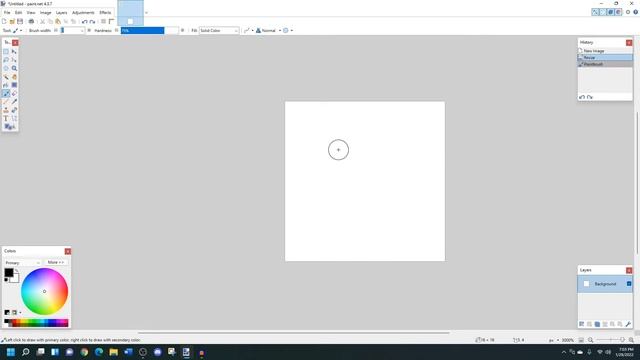Click the black primary color swatch

coord(9,273)
